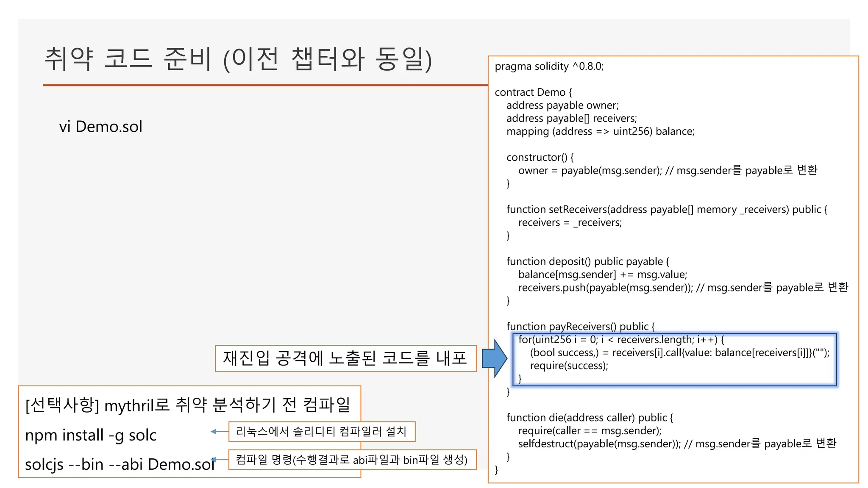Click the payReceivers() function signature
The width and height of the screenshot is (868, 488).
tap(580, 327)
